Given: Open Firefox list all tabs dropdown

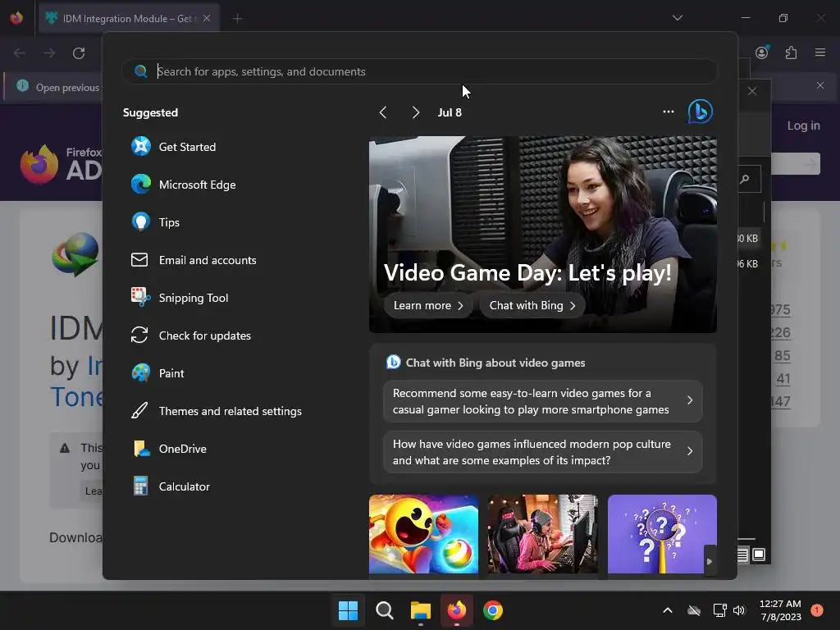Looking at the screenshot, I should pos(677,18).
